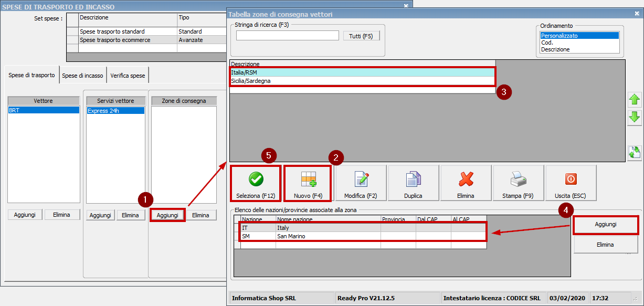644x306 pixels.
Task: Click the refresh order icon below the arrows
Action: (635, 152)
